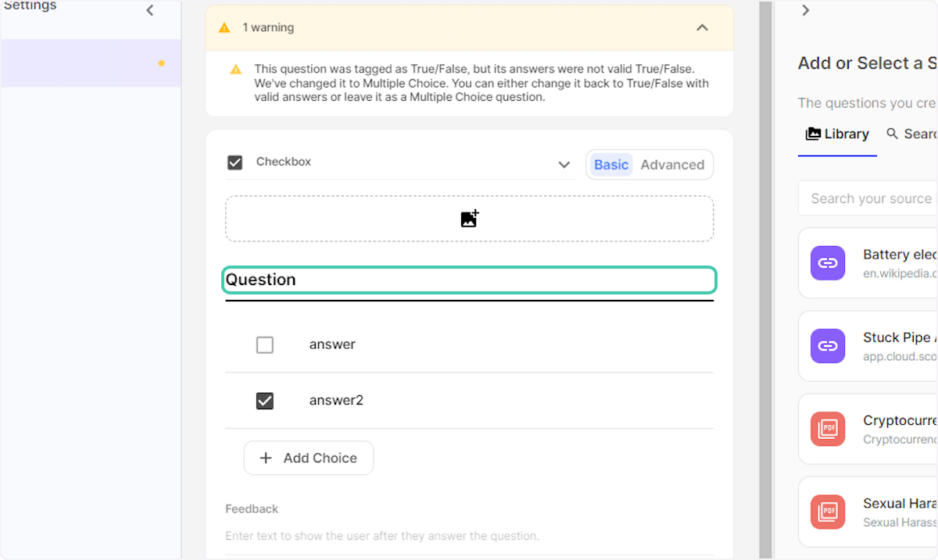Click the Question title input field

(469, 280)
